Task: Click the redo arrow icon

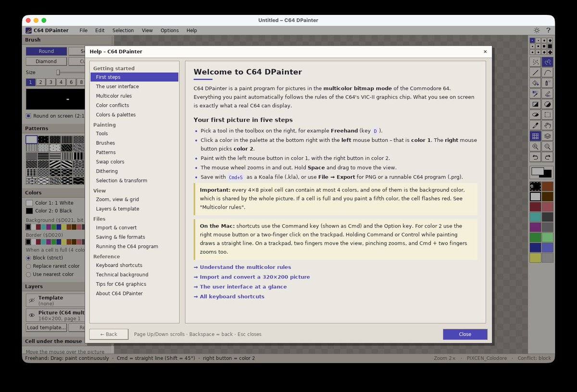Action: tap(547, 157)
